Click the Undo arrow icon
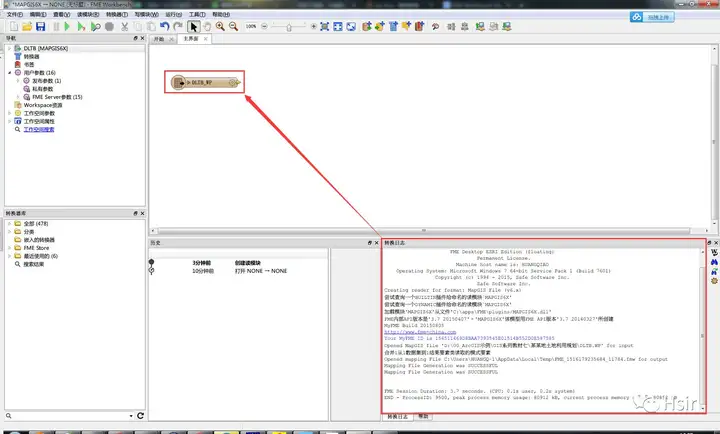This screenshot has width=720, height=434. pos(165,27)
